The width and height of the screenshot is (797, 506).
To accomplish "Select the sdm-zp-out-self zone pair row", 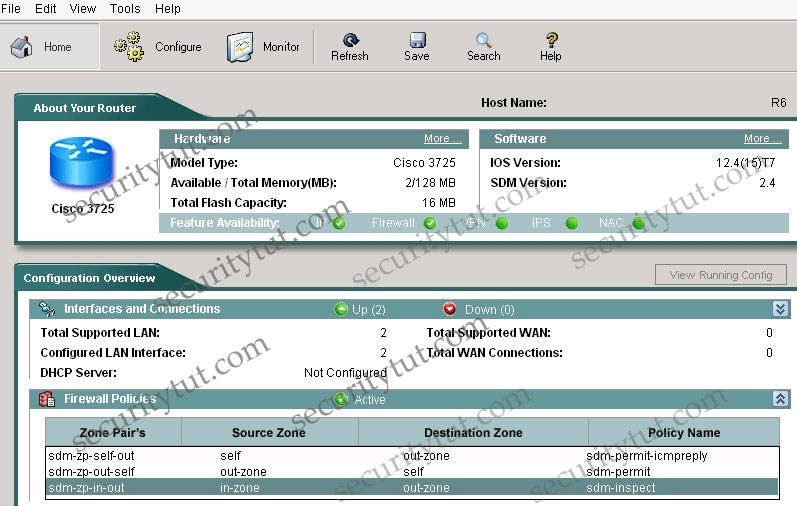I will 412,471.
